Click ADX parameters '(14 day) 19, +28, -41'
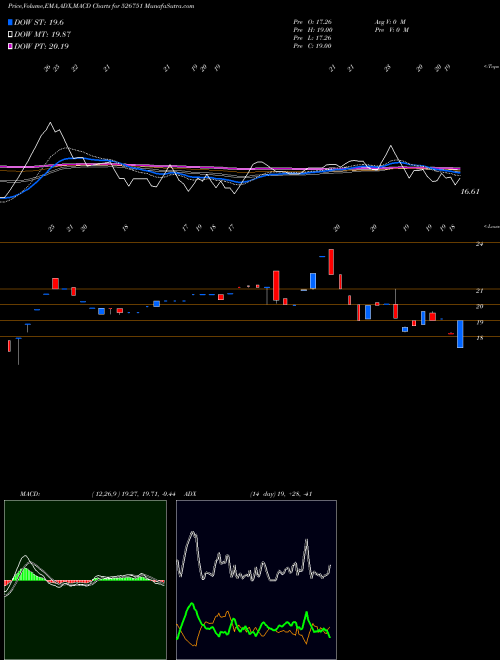The width and height of the screenshot is (500, 660). pyautogui.click(x=280, y=494)
